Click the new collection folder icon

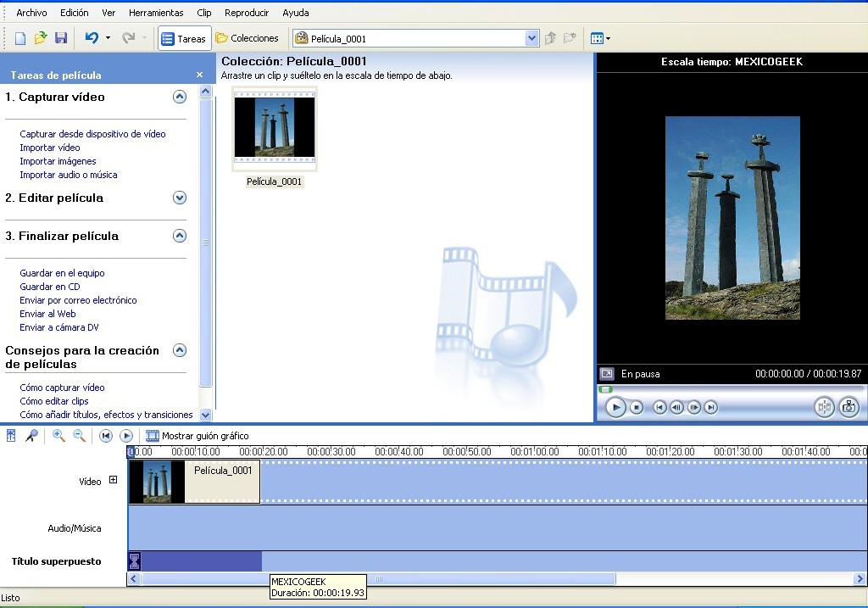click(570, 38)
